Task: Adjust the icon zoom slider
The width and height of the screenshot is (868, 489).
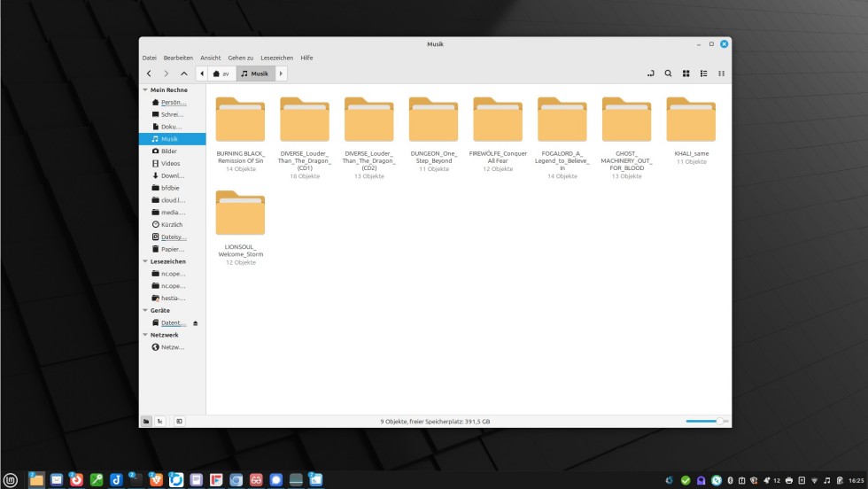Action: 719,421
